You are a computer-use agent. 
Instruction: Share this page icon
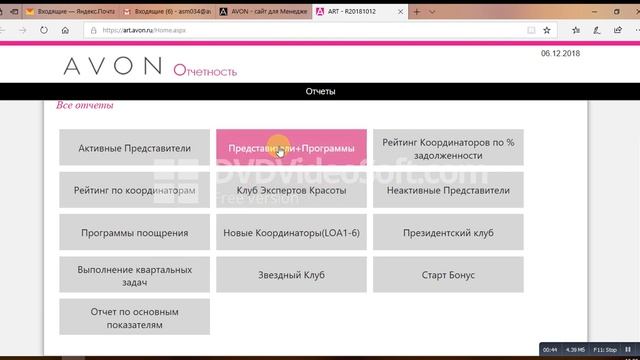coord(618,30)
